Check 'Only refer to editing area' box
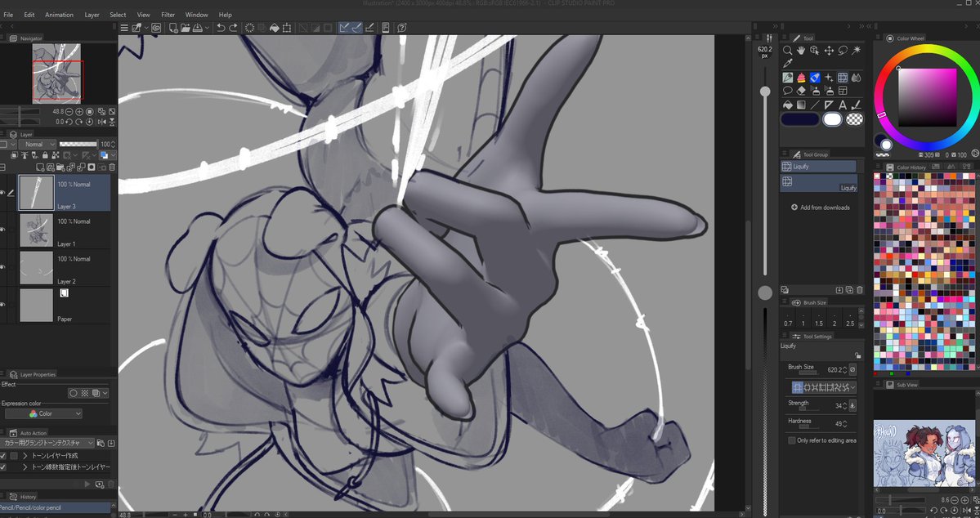 coord(792,440)
